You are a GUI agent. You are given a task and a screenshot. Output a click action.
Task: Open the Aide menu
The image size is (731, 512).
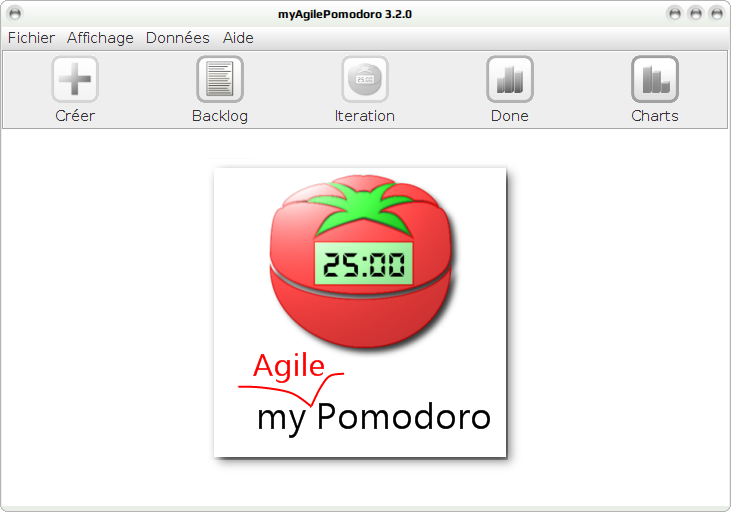[238, 38]
